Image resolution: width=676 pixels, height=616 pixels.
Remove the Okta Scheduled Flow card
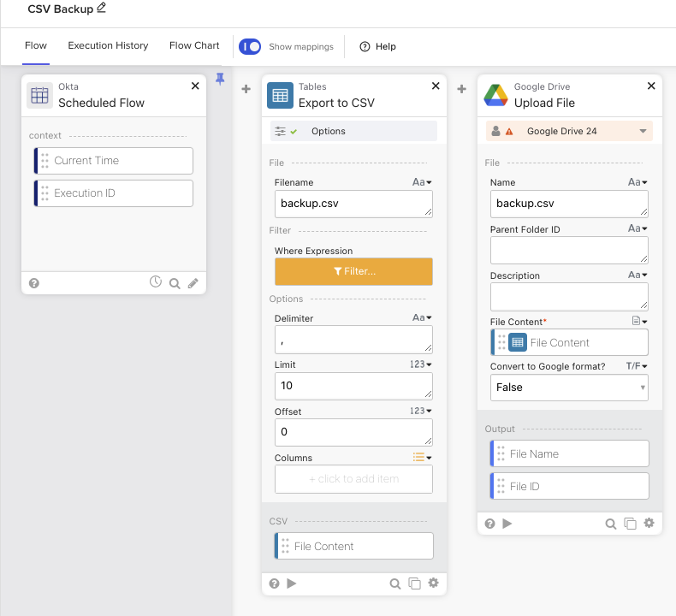195,86
